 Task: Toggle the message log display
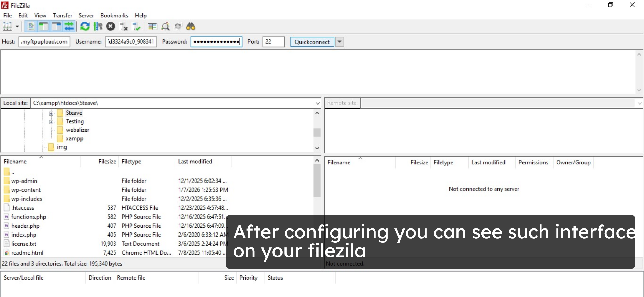pyautogui.click(x=31, y=26)
